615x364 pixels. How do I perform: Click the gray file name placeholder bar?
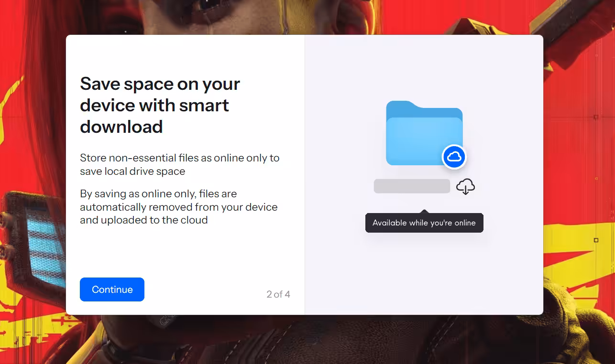click(x=412, y=186)
